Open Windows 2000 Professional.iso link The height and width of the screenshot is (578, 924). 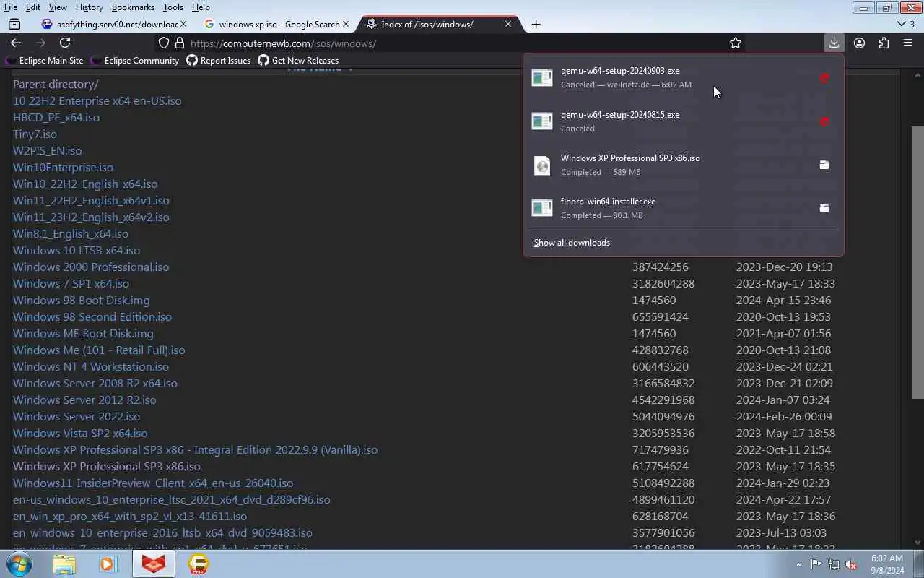91,267
